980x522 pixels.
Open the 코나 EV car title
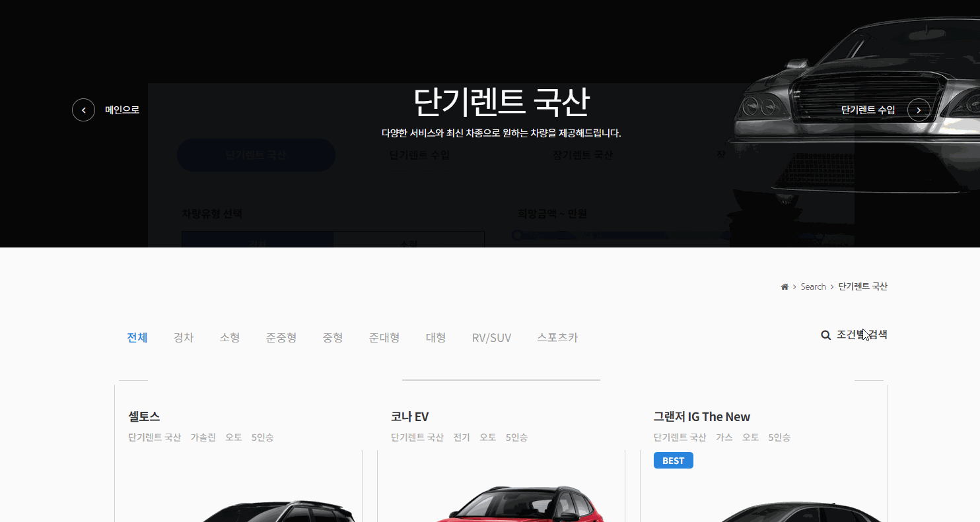tap(409, 417)
